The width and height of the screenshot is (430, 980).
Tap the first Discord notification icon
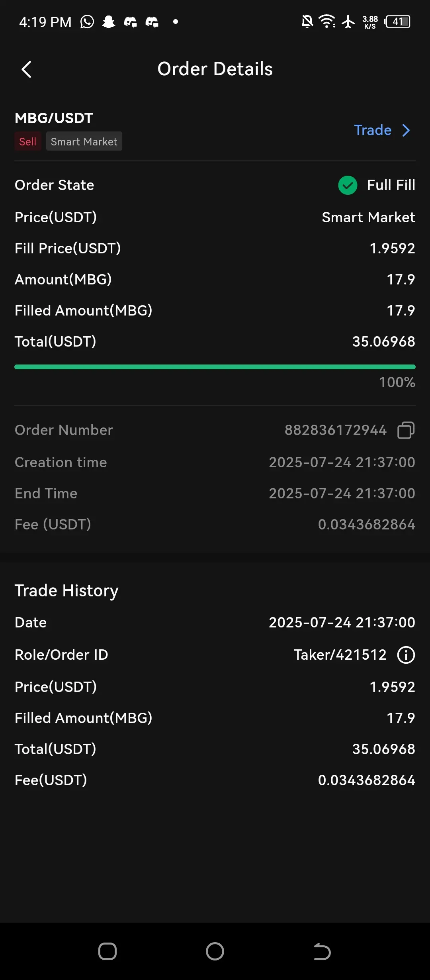pyautogui.click(x=130, y=22)
